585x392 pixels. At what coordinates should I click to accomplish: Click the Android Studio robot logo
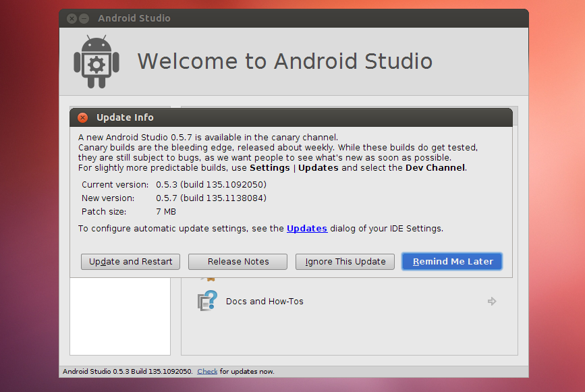coord(96,61)
